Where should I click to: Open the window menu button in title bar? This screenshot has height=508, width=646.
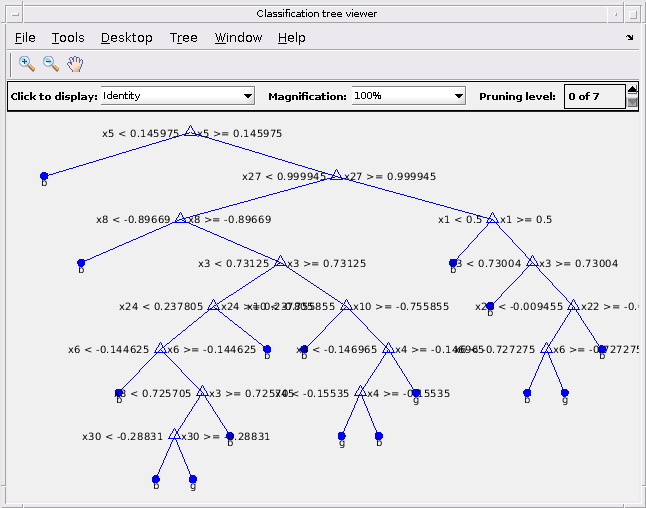point(15,14)
